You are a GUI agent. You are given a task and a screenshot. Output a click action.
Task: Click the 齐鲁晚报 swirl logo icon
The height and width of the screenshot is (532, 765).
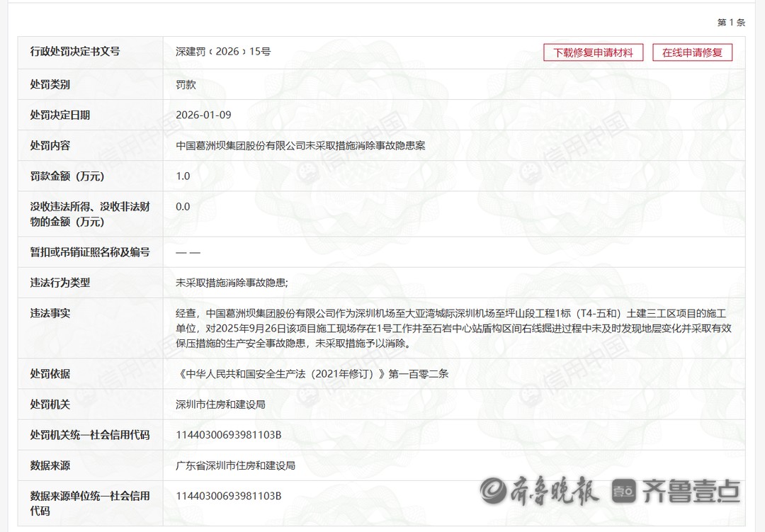494,489
